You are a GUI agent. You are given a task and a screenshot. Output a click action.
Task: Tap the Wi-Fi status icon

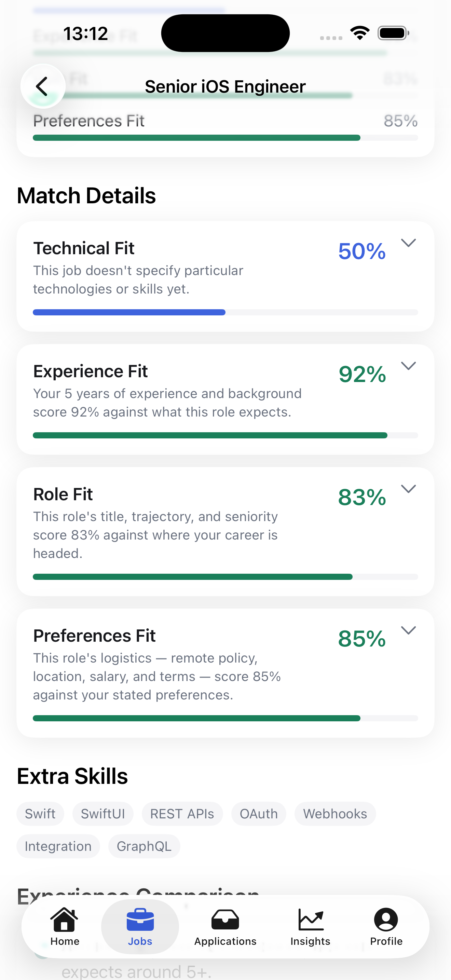360,33
